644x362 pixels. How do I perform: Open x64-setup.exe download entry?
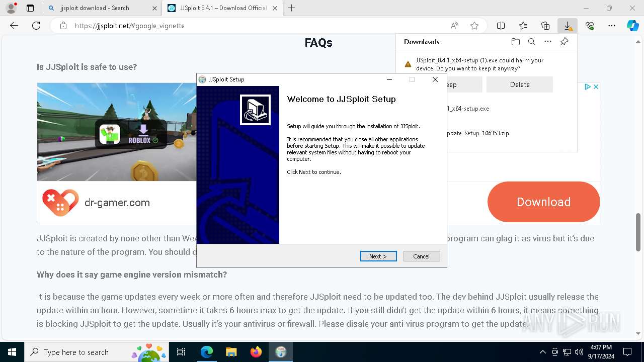pos(467,108)
